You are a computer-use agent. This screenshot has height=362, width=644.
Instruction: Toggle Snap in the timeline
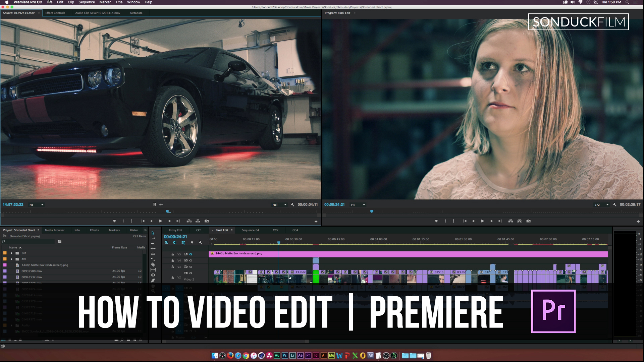click(x=175, y=243)
